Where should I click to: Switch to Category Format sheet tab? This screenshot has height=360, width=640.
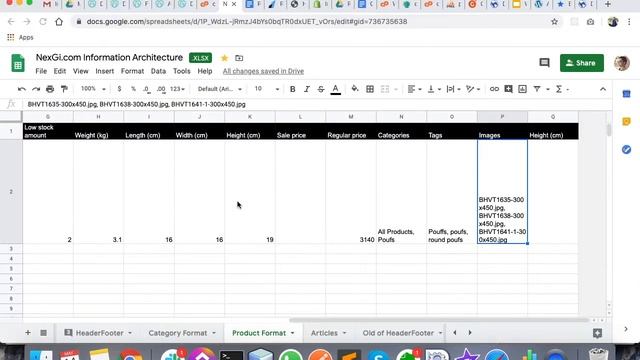tap(178, 333)
